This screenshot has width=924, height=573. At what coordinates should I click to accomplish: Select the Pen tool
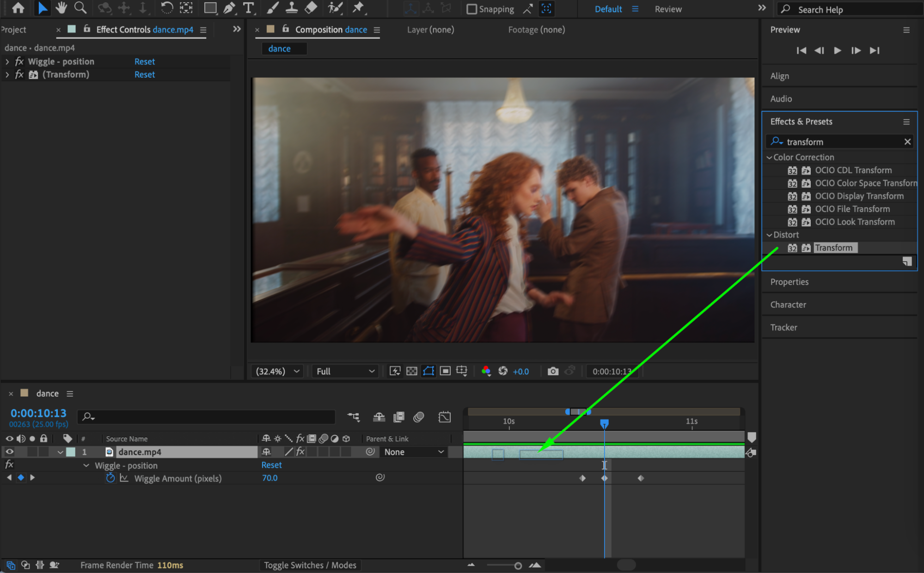pyautogui.click(x=229, y=8)
